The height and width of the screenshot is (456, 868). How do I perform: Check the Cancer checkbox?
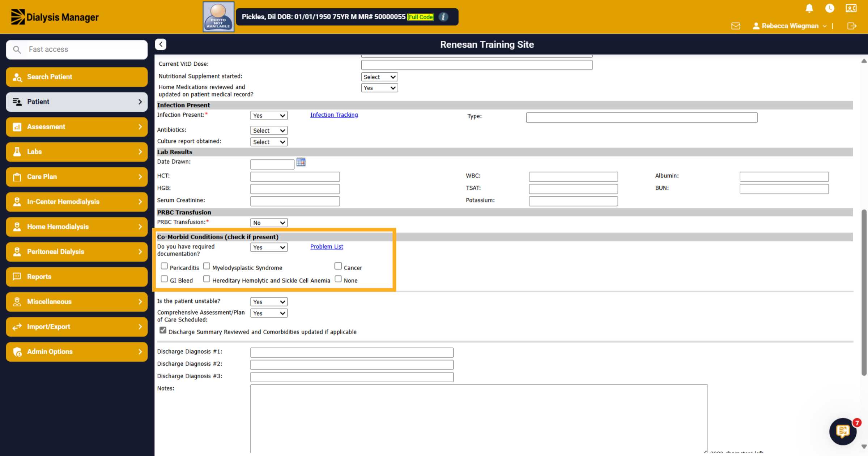[338, 266]
